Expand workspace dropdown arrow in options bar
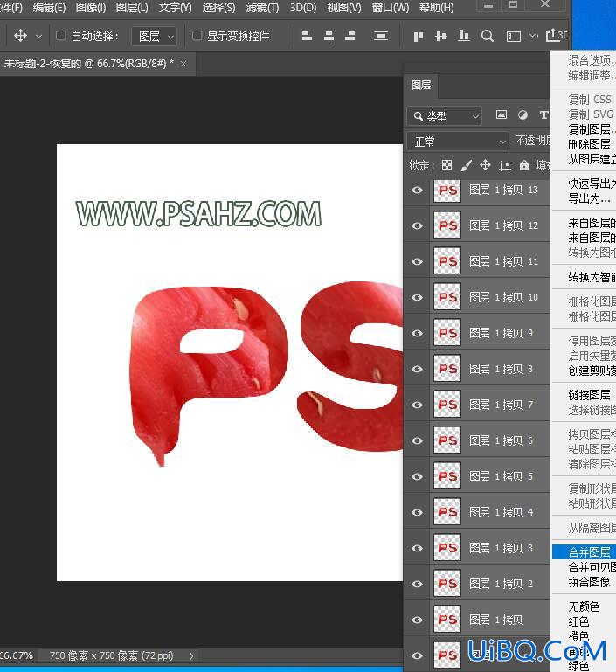 [533, 36]
